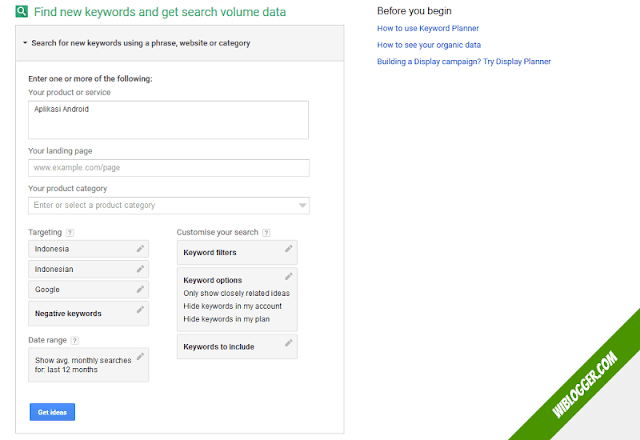This screenshot has height=440, width=640.
Task: Click the landing page URL field
Action: click(x=169, y=168)
